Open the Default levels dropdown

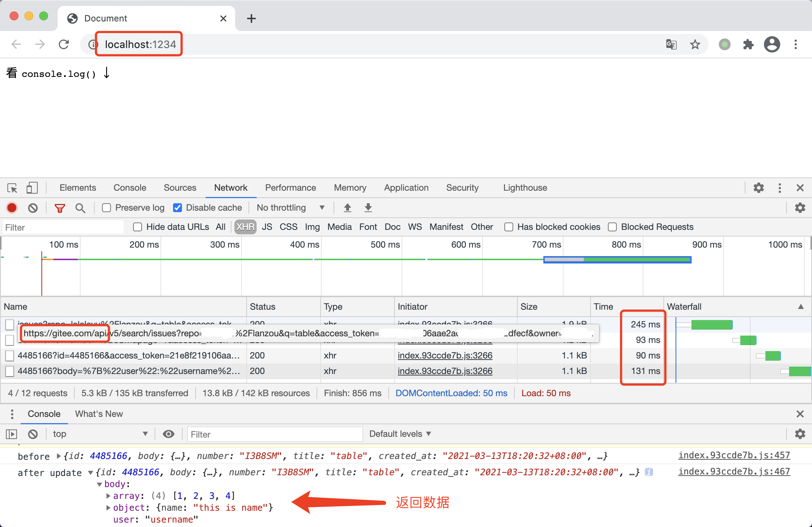[400, 434]
